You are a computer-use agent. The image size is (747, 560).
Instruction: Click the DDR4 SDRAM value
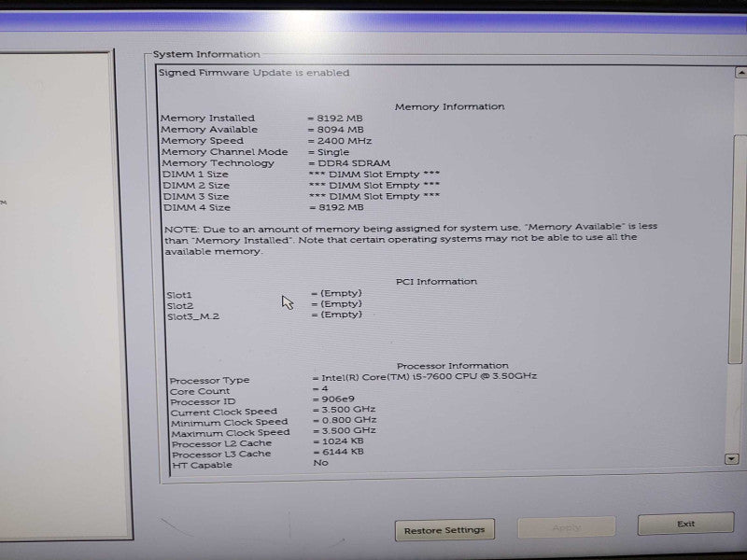tap(354, 163)
